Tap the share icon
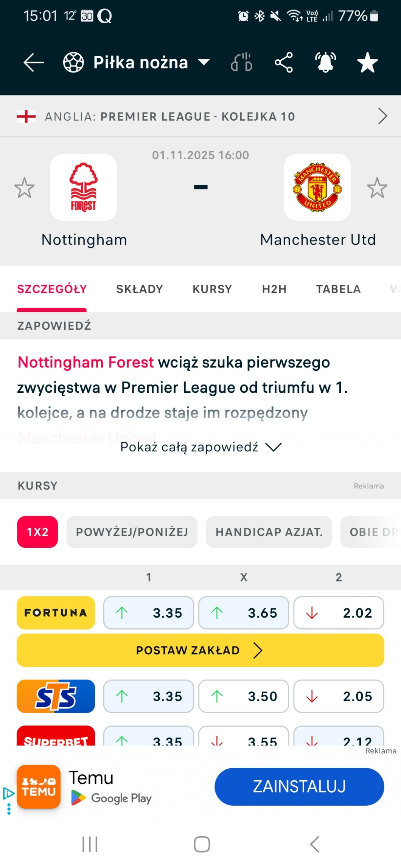The image size is (401, 868). coord(284,62)
